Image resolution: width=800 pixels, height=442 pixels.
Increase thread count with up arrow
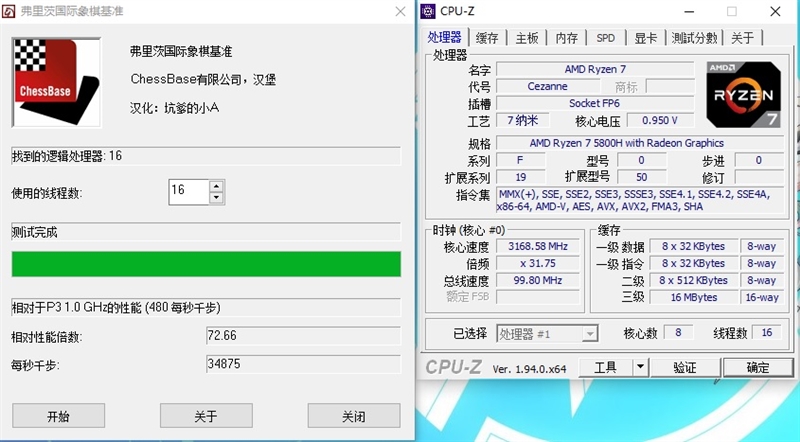216,186
